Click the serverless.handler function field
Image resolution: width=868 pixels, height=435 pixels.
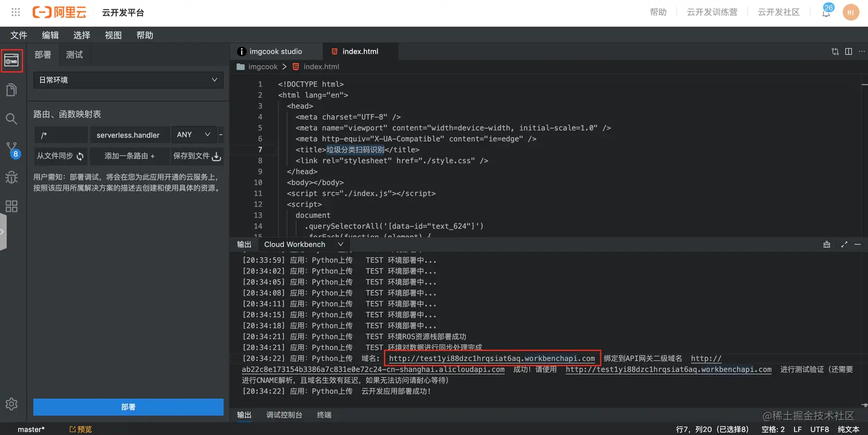(130, 134)
